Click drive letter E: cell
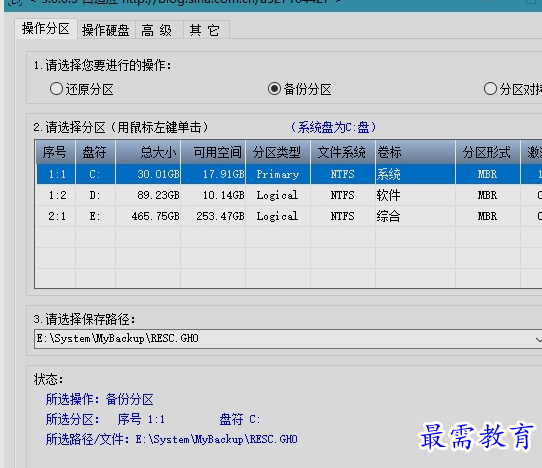542x468 pixels. [95, 216]
